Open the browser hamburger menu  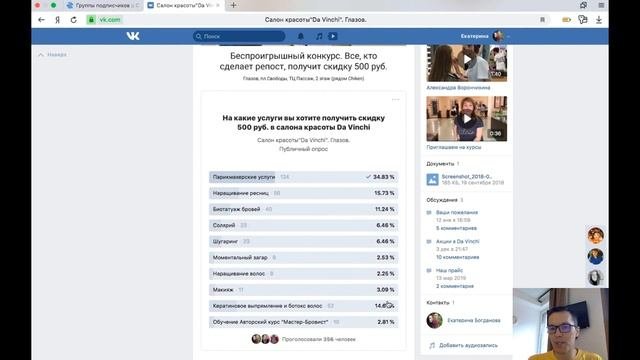coord(601,5)
